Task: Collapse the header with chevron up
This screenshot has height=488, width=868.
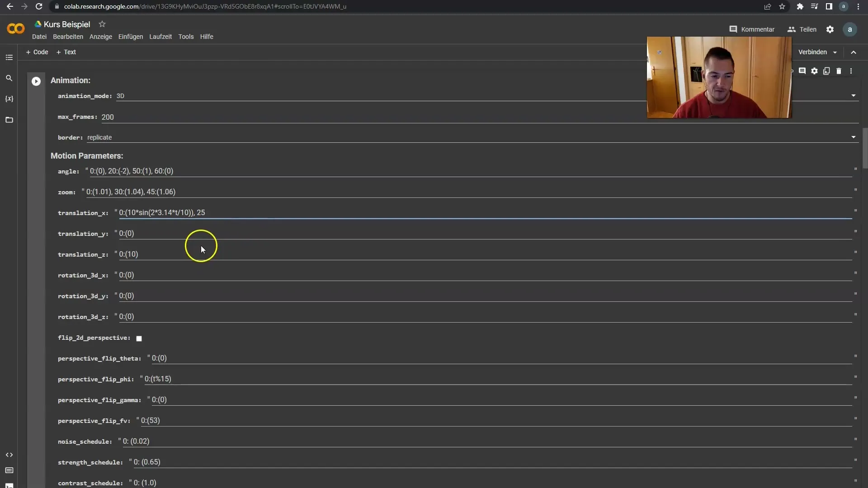Action: (854, 52)
